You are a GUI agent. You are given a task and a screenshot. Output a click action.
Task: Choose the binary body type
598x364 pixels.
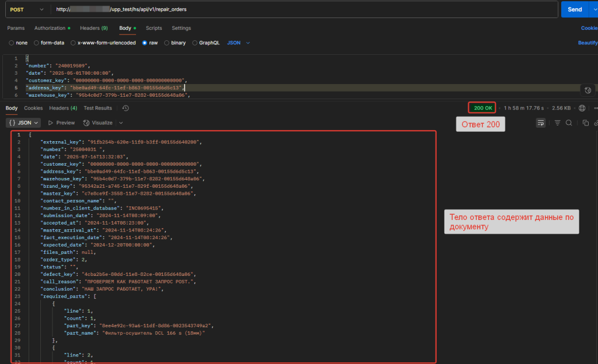175,43
